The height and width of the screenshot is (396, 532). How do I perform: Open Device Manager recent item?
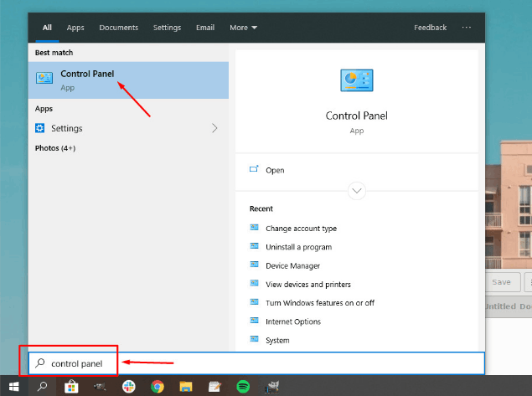tap(292, 265)
